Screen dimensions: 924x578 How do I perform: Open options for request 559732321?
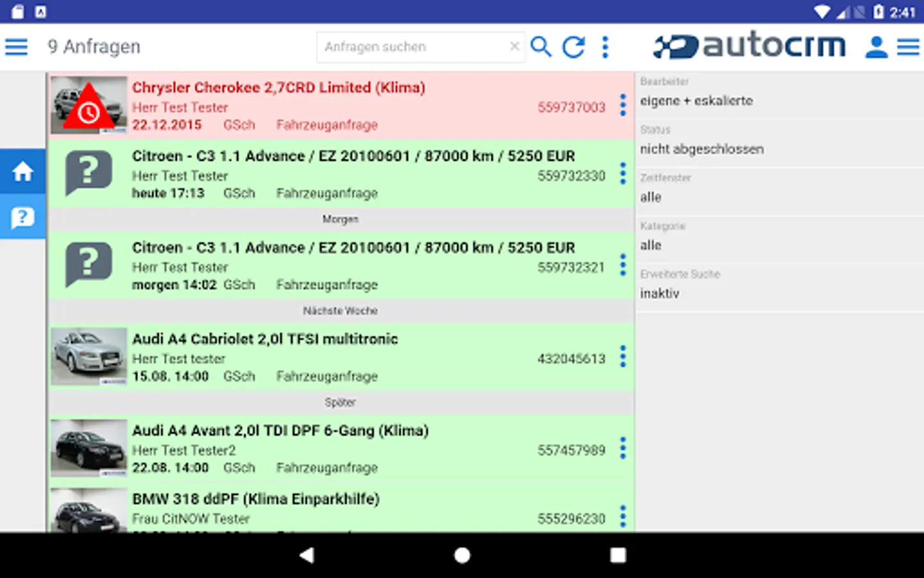pyautogui.click(x=622, y=265)
